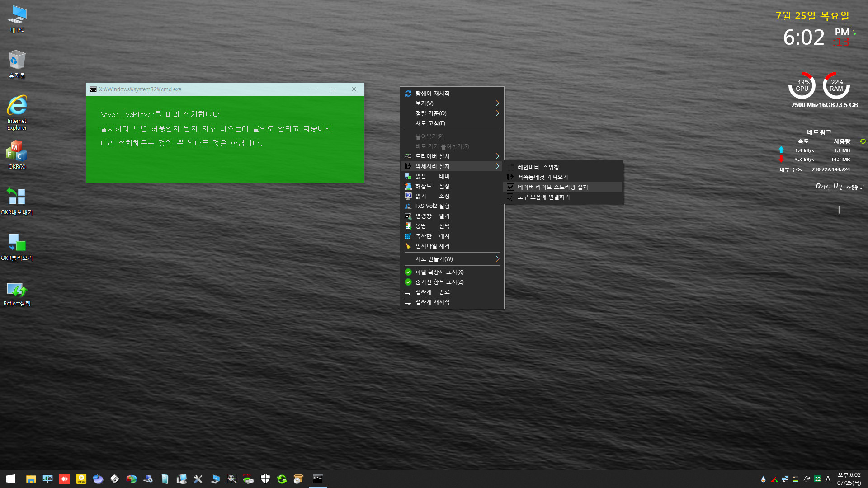Choose 레인미터 스위칭 in submenu

[x=562, y=167]
